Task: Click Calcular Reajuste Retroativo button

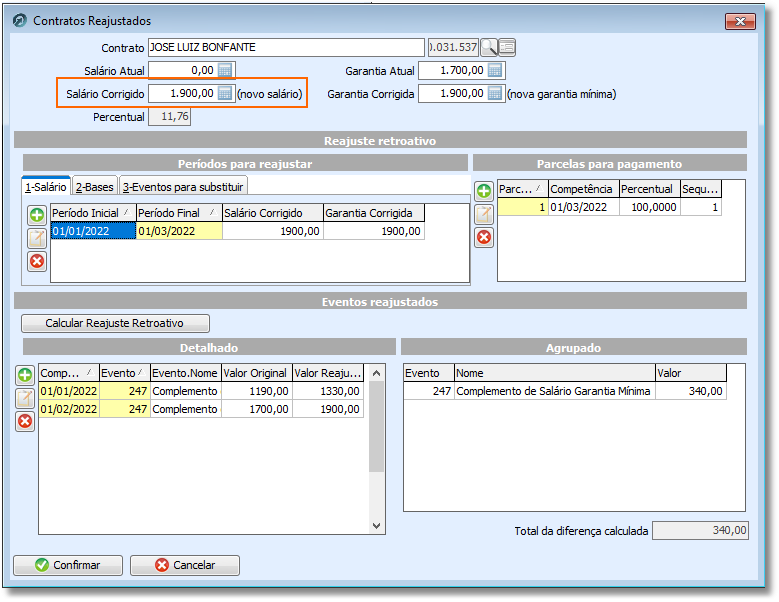Action: click(x=115, y=323)
